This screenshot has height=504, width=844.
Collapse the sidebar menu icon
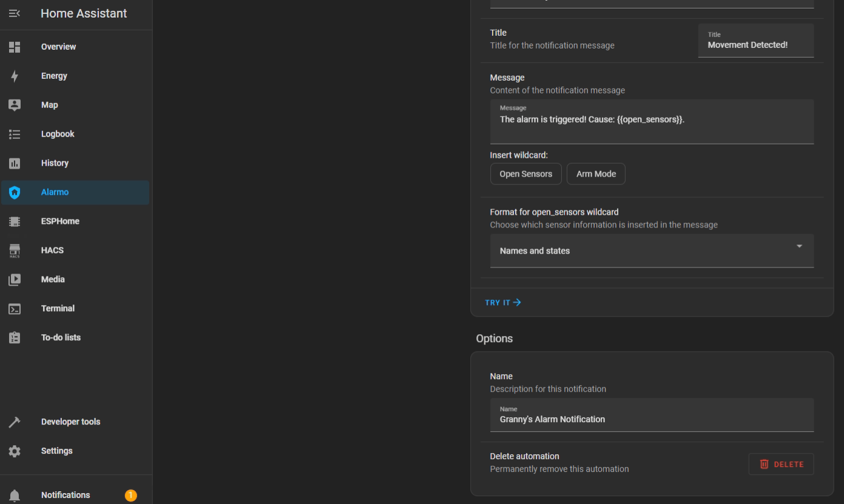15,13
